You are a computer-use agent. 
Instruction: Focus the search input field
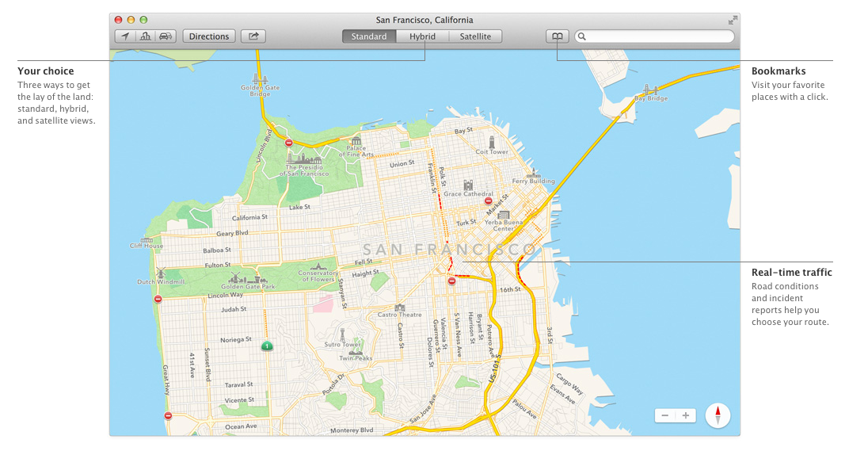click(654, 36)
